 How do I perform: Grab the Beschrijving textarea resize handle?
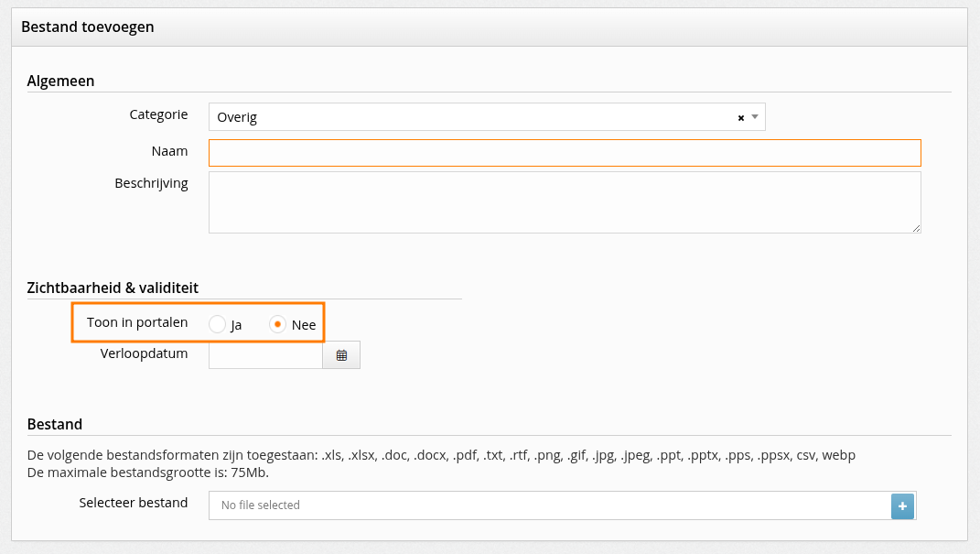click(916, 229)
